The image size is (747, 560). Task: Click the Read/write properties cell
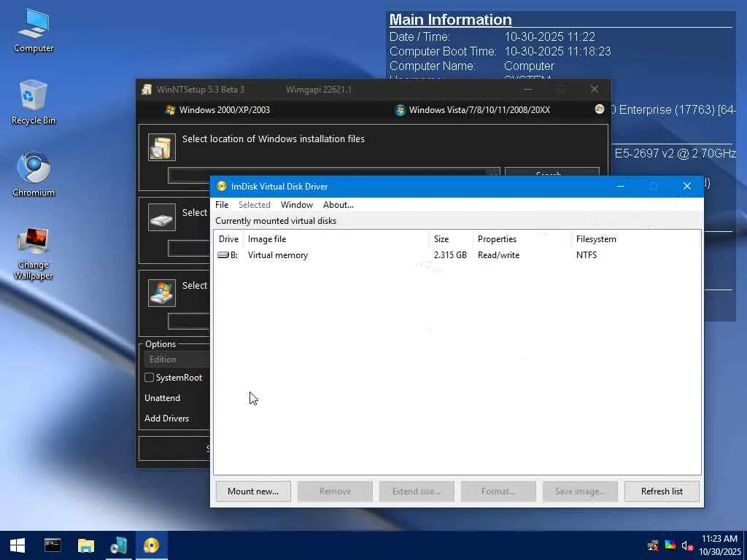click(499, 255)
